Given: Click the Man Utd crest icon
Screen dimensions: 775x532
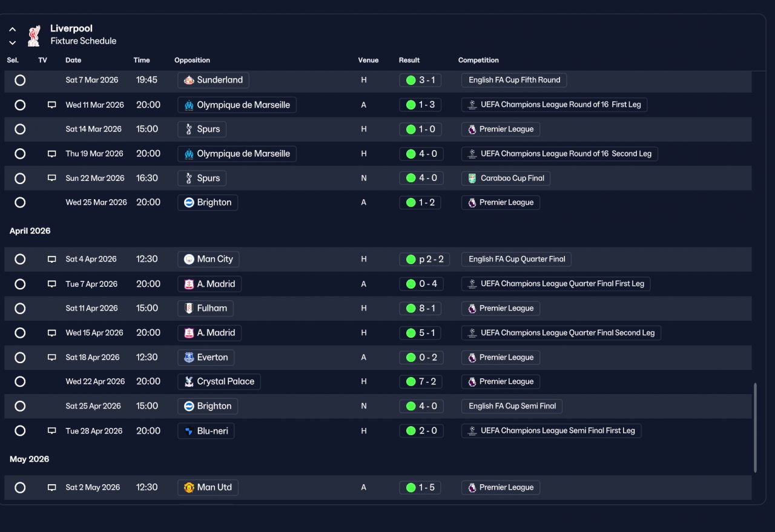Looking at the screenshot, I should [x=190, y=487].
